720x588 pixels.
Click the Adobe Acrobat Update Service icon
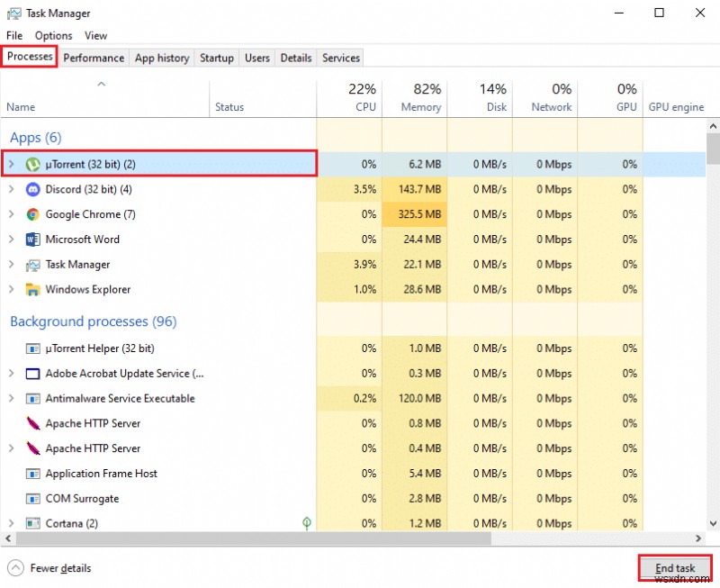click(x=32, y=374)
